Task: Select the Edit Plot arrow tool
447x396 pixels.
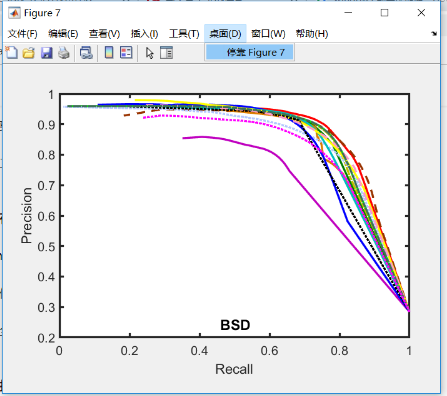Action: [x=150, y=53]
